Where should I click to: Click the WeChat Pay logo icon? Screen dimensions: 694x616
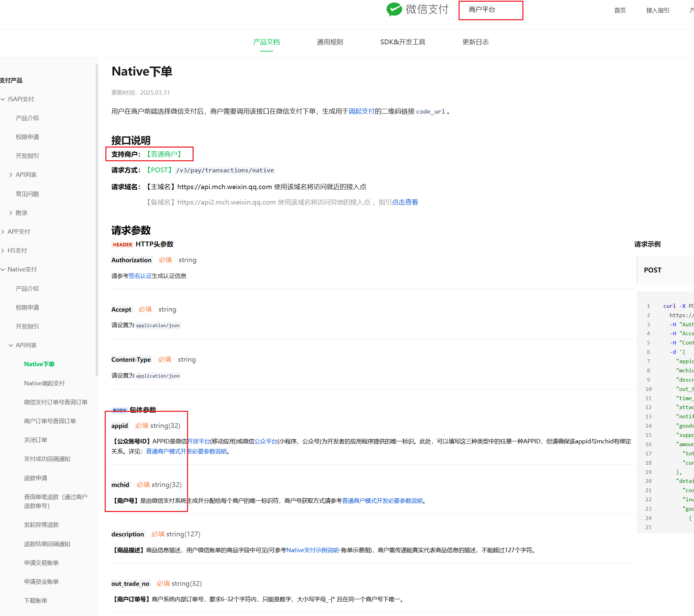point(394,9)
